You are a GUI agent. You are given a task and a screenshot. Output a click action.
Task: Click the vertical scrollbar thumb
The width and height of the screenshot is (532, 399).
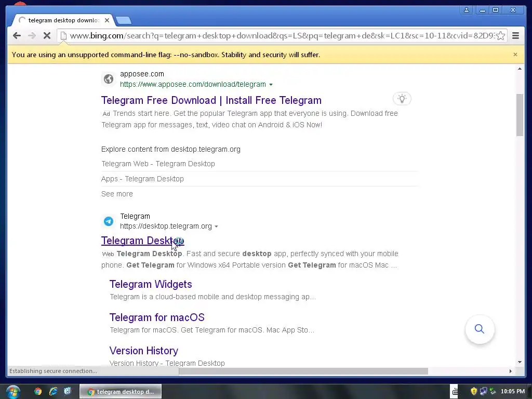click(520, 115)
